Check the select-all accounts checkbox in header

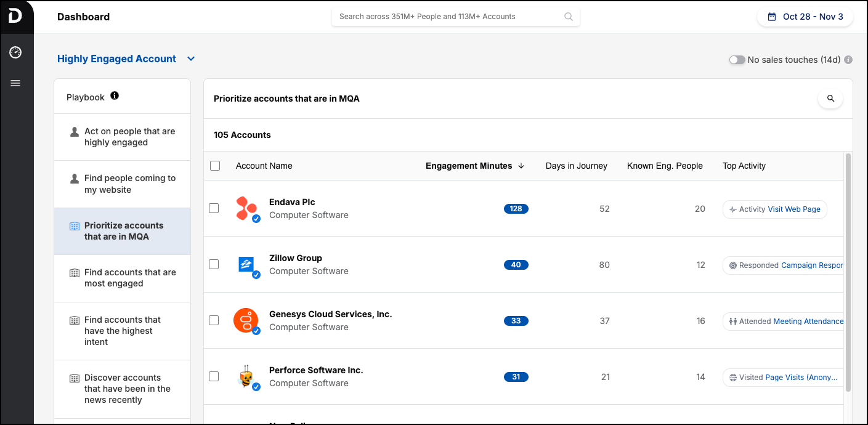coord(215,166)
